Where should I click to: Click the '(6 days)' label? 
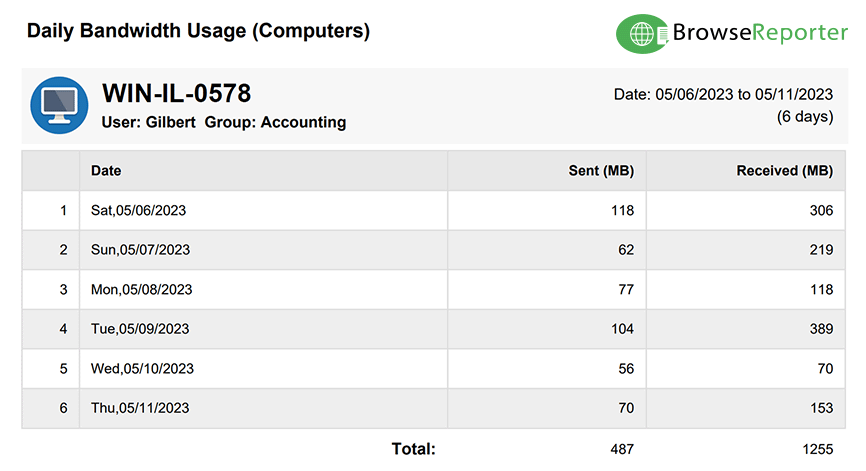pos(805,117)
